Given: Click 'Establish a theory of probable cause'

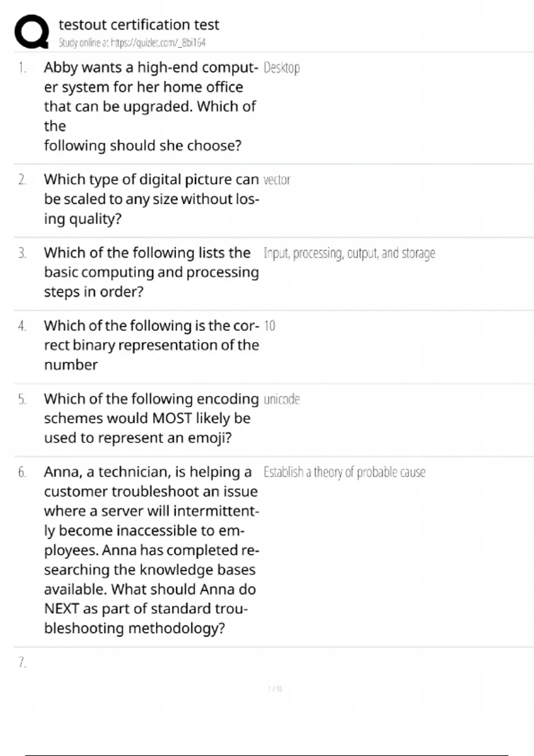Looking at the screenshot, I should pyautogui.click(x=344, y=472).
